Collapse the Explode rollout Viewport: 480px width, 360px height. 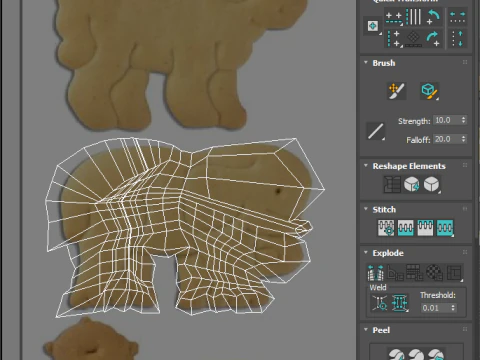pos(366,252)
